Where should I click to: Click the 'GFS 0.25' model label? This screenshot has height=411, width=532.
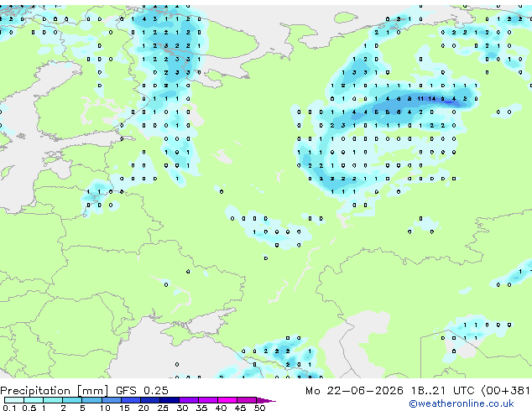coord(142,390)
